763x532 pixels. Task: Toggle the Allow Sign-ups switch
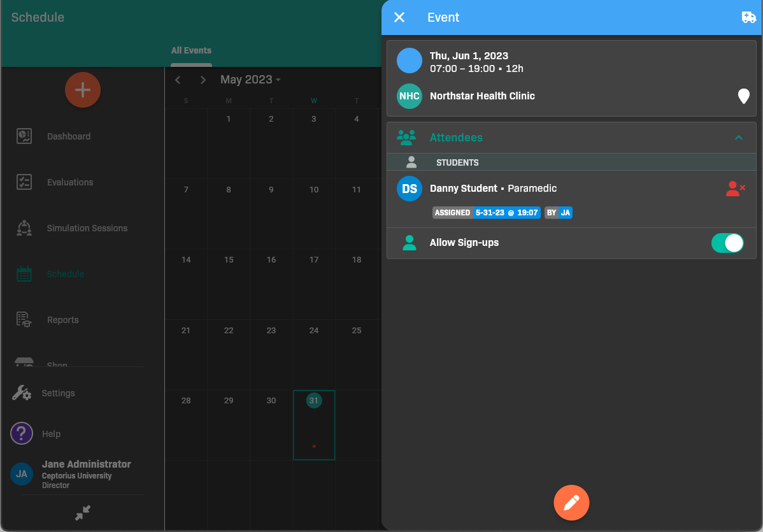coord(727,243)
